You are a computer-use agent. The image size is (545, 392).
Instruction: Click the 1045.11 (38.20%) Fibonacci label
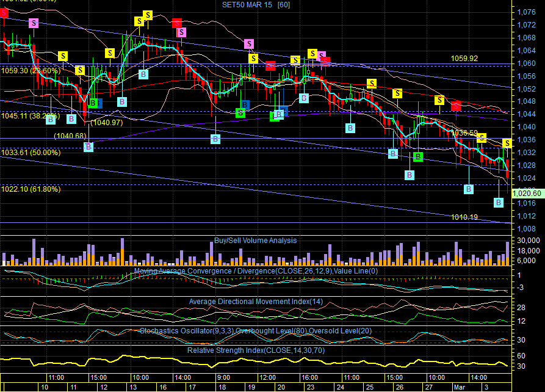(x=31, y=115)
